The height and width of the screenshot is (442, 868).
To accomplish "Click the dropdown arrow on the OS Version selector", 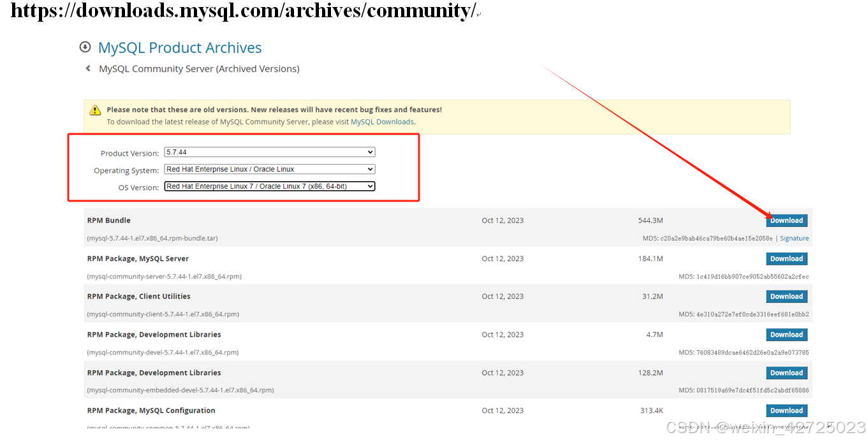I will tap(370, 186).
